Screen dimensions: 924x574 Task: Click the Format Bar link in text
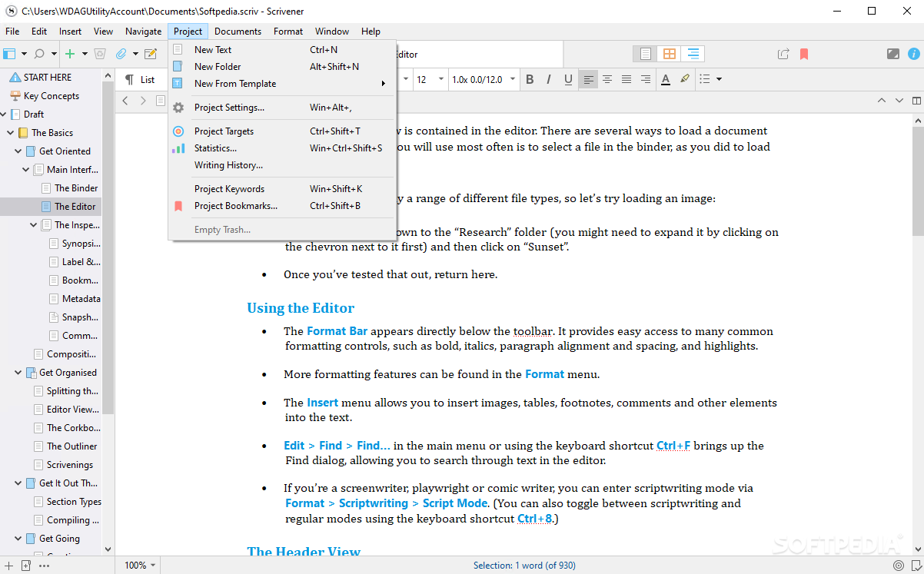337,331
